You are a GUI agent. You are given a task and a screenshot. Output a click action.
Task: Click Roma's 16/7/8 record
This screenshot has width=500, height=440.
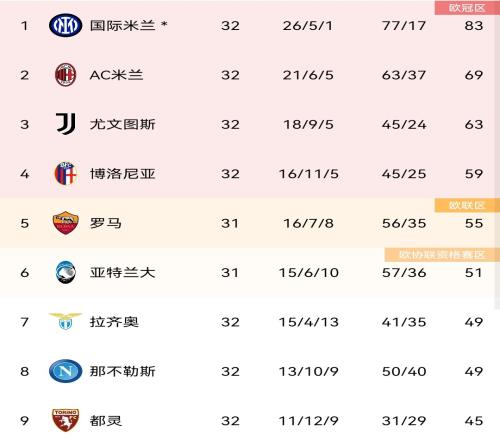click(x=308, y=223)
